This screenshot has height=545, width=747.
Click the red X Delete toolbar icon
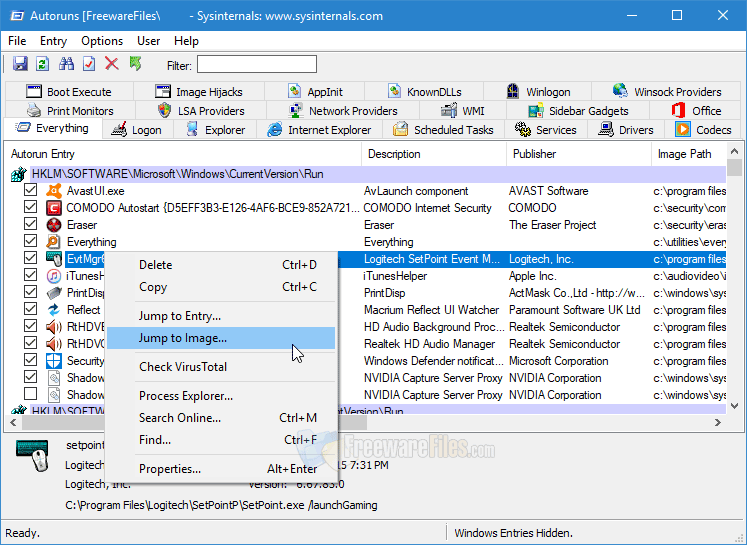tap(112, 64)
